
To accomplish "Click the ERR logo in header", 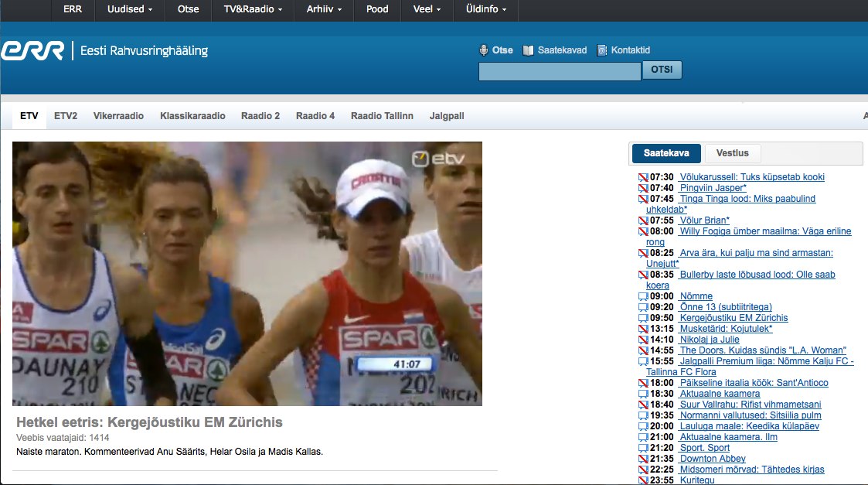I will pyautogui.click(x=32, y=51).
